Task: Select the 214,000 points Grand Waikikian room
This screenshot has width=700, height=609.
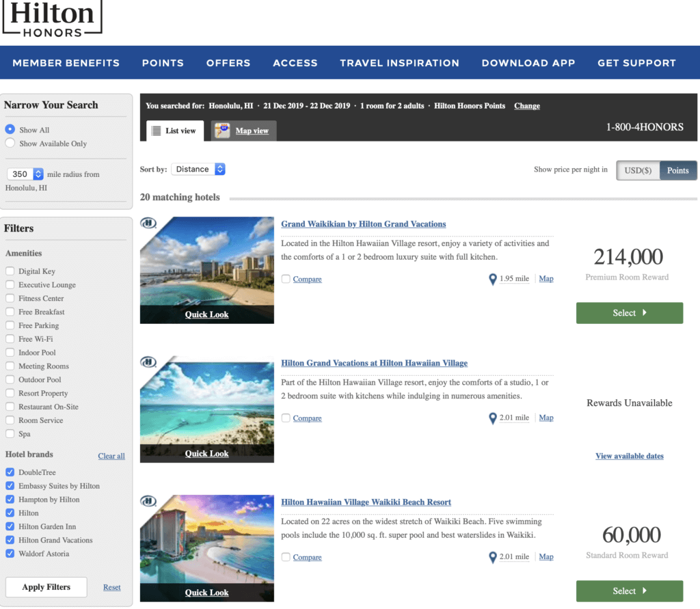Action: tap(630, 313)
